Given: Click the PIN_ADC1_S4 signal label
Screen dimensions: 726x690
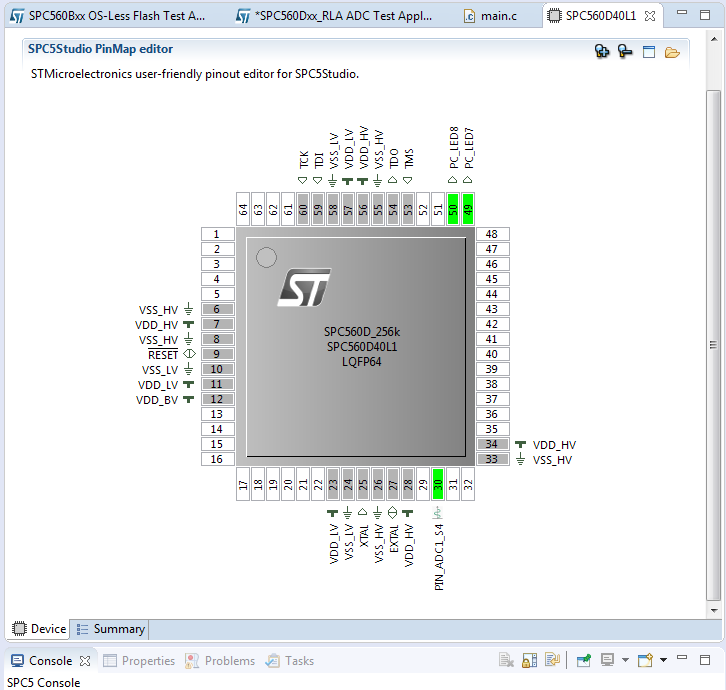Looking at the screenshot, I should click(x=439, y=557).
